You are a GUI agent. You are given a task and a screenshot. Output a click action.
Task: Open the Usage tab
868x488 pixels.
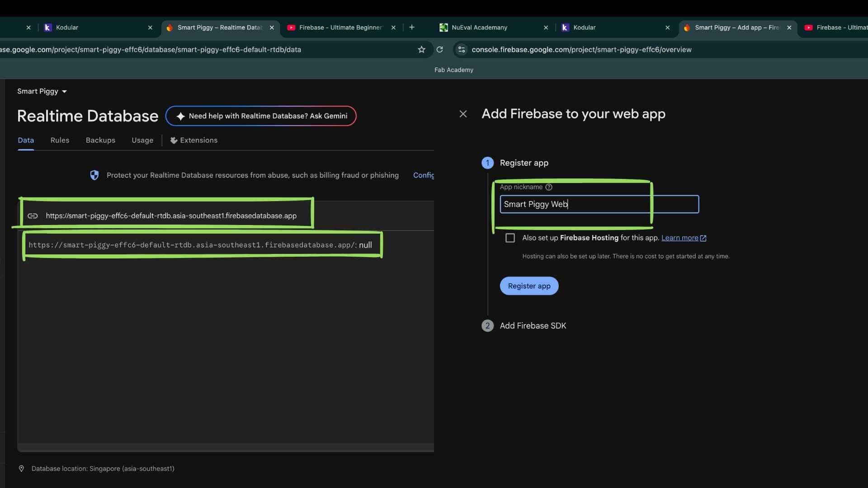click(142, 141)
